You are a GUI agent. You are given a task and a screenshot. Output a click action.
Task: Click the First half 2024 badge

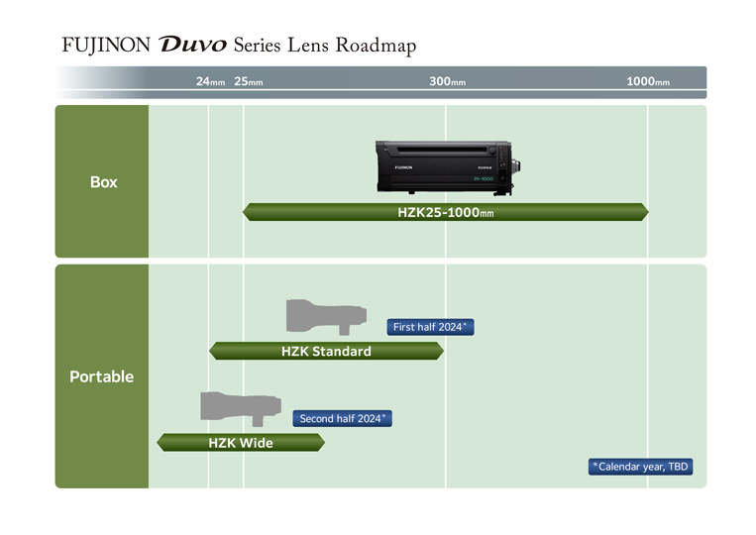(430, 327)
